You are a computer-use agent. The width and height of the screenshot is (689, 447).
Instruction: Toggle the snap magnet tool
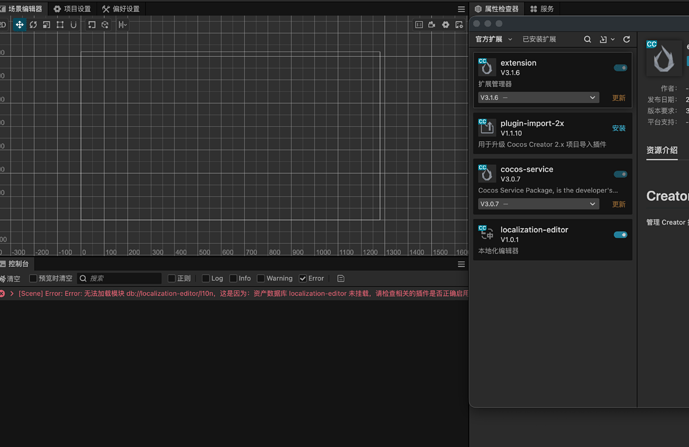pos(73,25)
